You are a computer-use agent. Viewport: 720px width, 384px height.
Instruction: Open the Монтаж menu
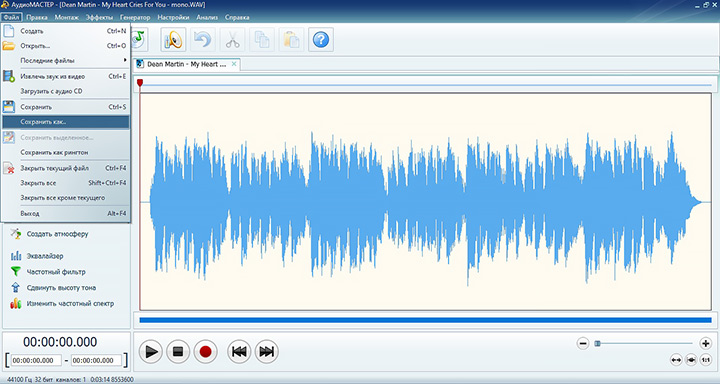pos(67,17)
